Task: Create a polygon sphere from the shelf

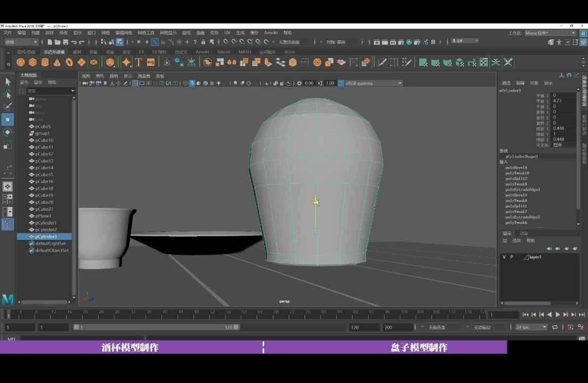Action: [20, 62]
